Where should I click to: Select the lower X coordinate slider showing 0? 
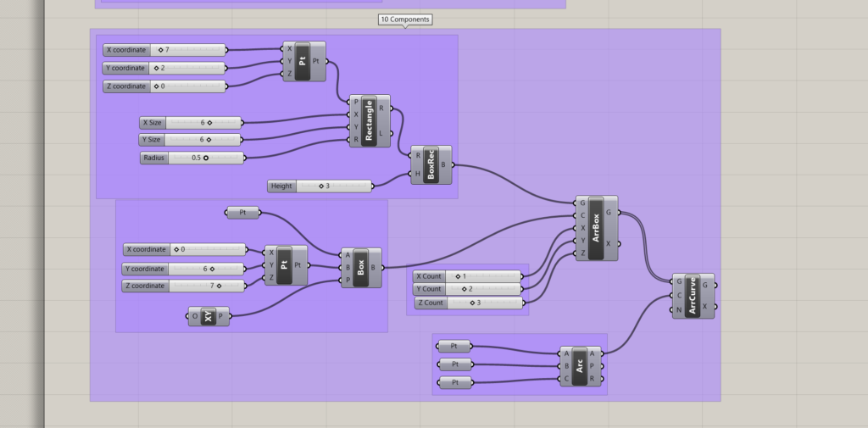coord(185,250)
